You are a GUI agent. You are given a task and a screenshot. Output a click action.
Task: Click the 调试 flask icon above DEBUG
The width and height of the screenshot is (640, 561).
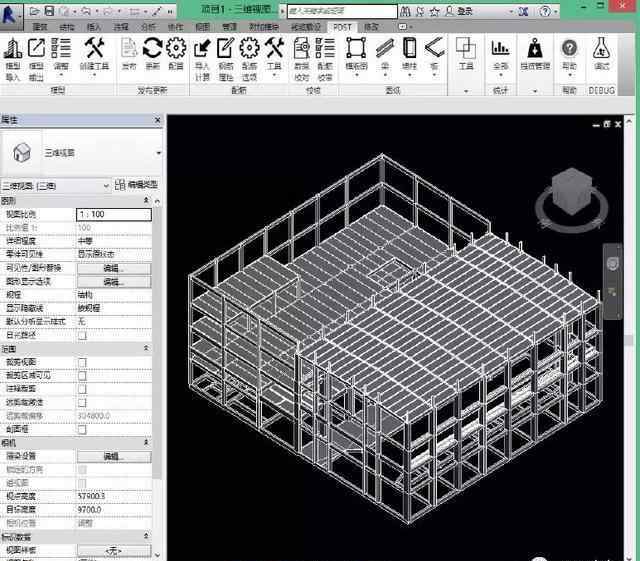[601, 48]
